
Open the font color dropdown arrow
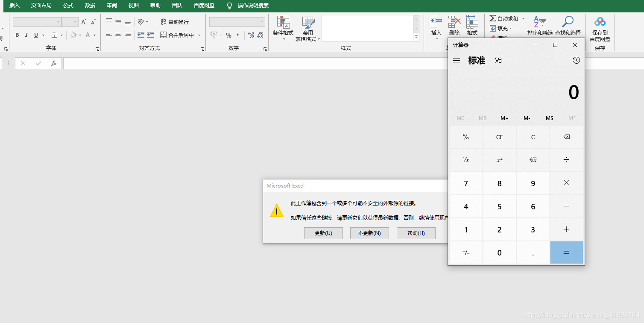click(x=95, y=35)
